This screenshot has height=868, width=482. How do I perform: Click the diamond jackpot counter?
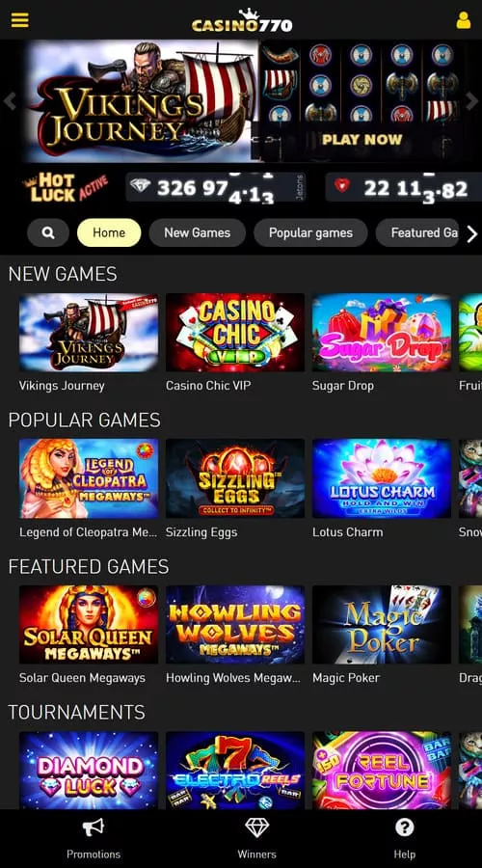click(215, 188)
